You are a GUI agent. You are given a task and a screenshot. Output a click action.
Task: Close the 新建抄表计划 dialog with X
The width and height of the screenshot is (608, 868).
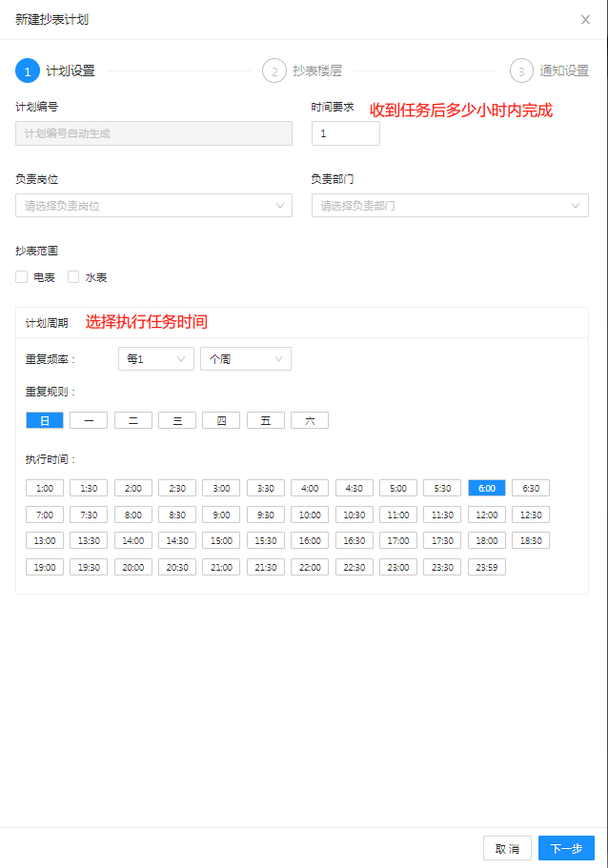point(585,19)
